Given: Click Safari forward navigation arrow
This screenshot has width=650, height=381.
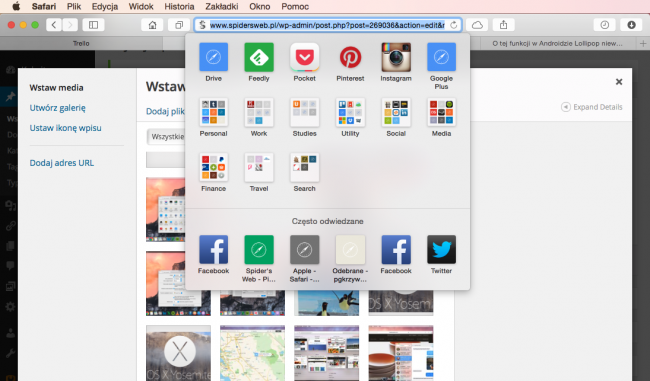Looking at the screenshot, I should point(70,25).
